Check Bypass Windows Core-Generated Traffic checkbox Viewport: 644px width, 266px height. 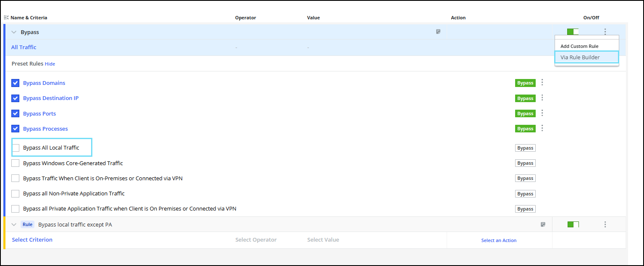tap(15, 163)
